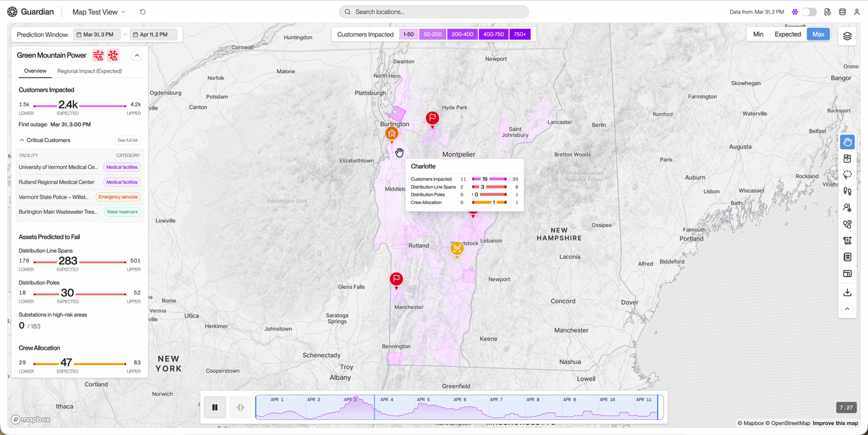Select the box tool below hand tool

click(847, 159)
